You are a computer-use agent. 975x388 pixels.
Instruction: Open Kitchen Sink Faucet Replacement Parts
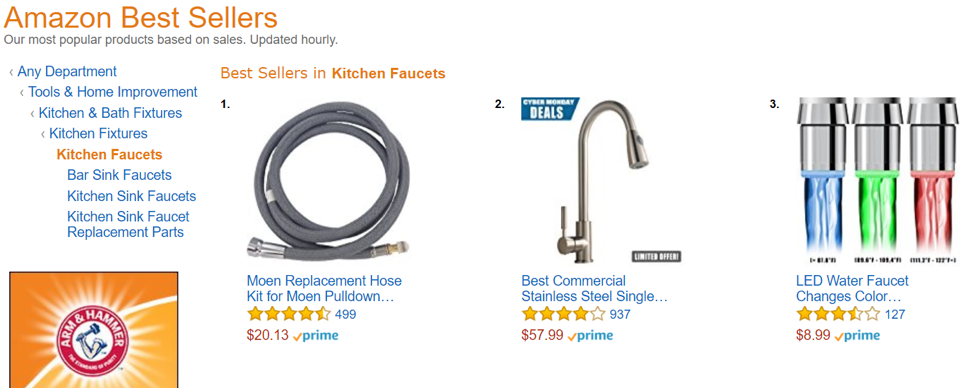[128, 224]
